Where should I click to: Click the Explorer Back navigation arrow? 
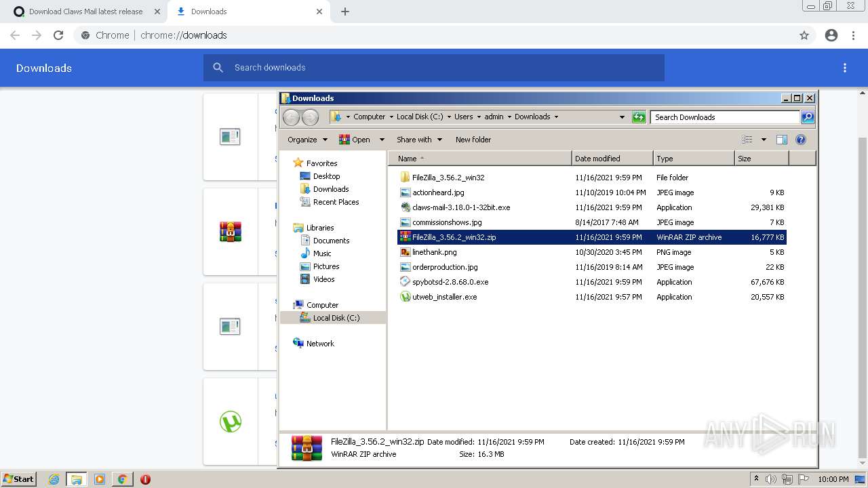click(x=291, y=117)
